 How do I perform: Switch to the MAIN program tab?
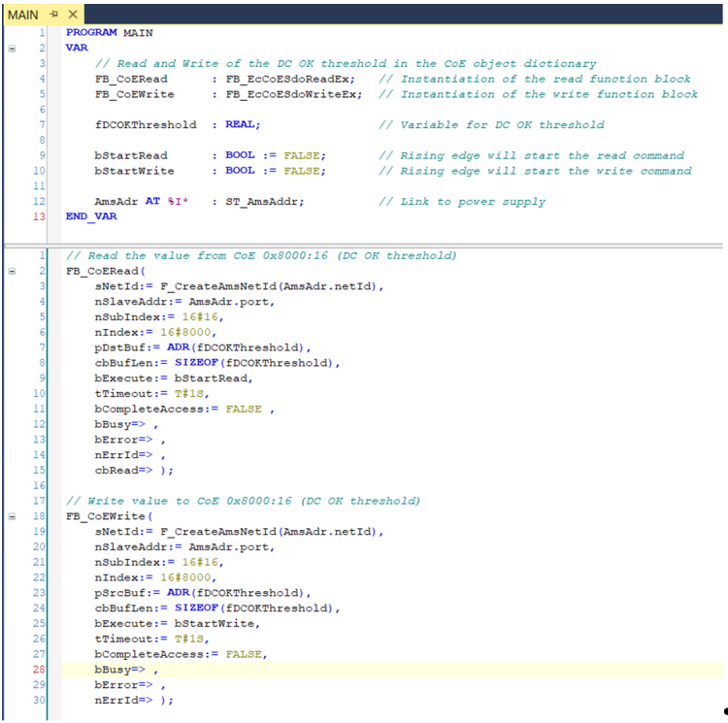pos(23,16)
